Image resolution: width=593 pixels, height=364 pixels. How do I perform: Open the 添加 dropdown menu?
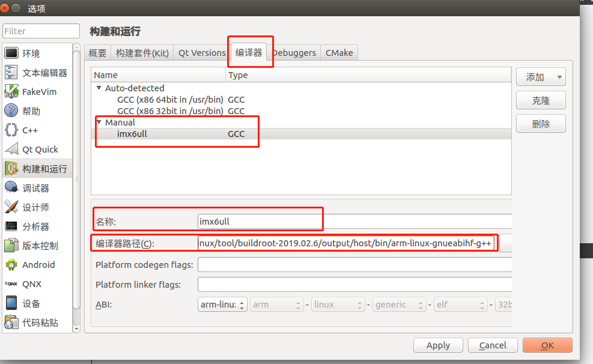(540, 77)
